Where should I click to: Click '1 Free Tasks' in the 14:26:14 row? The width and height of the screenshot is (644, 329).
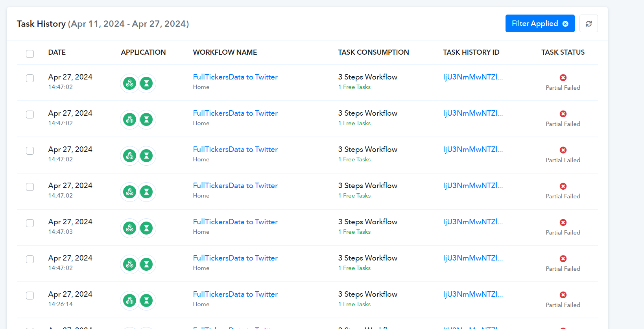[x=354, y=304]
